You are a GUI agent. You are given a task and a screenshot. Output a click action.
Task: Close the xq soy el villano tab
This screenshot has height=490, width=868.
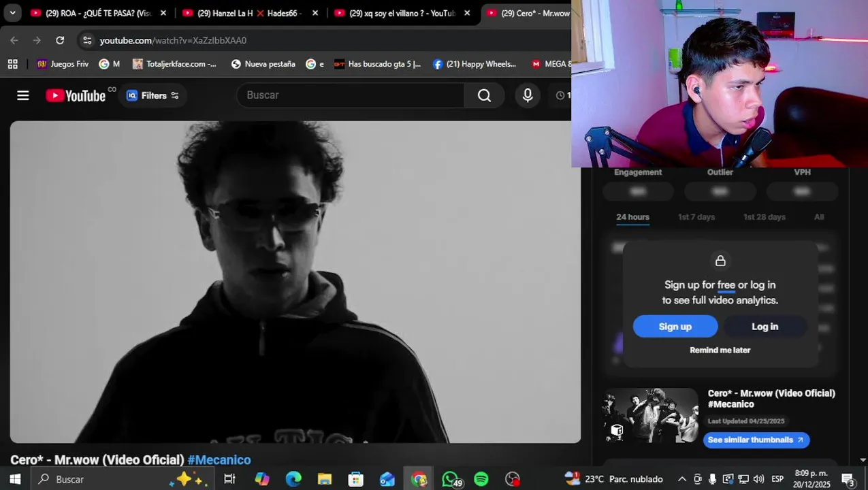click(467, 13)
